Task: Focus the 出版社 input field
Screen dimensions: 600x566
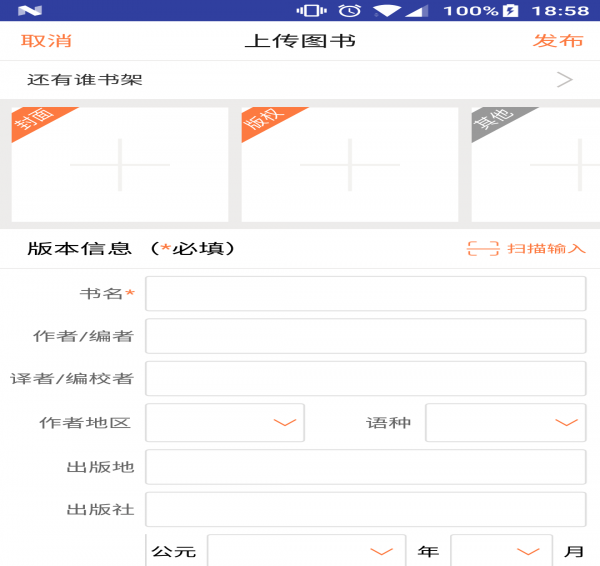Action: [x=365, y=509]
